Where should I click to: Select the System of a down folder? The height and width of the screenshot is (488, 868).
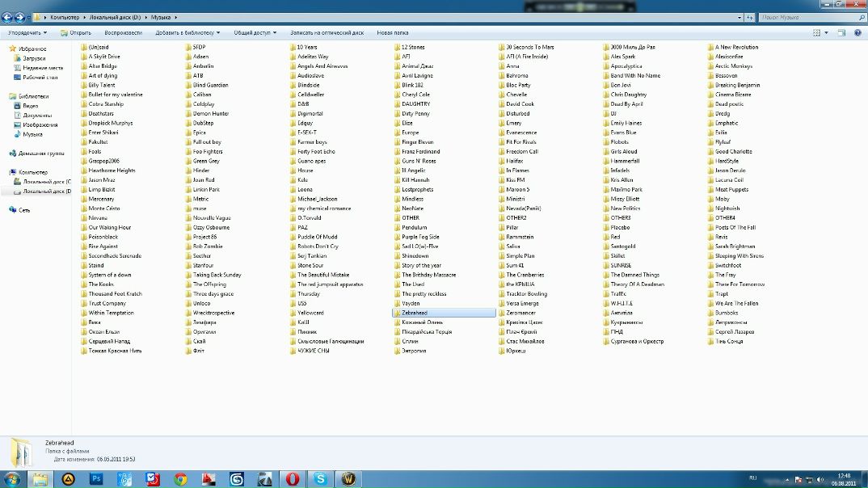(x=107, y=275)
